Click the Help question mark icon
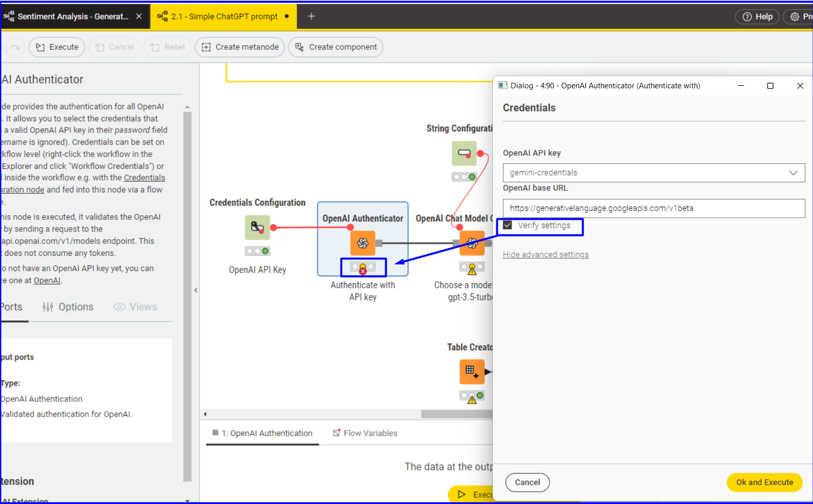Viewport: 813px width, 504px height. [747, 17]
